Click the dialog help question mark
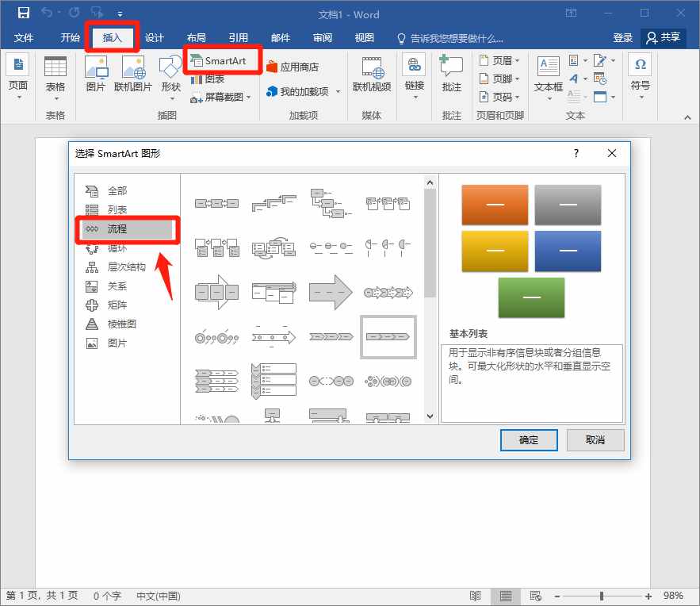Screen dimensions: 700x606 click(576, 154)
